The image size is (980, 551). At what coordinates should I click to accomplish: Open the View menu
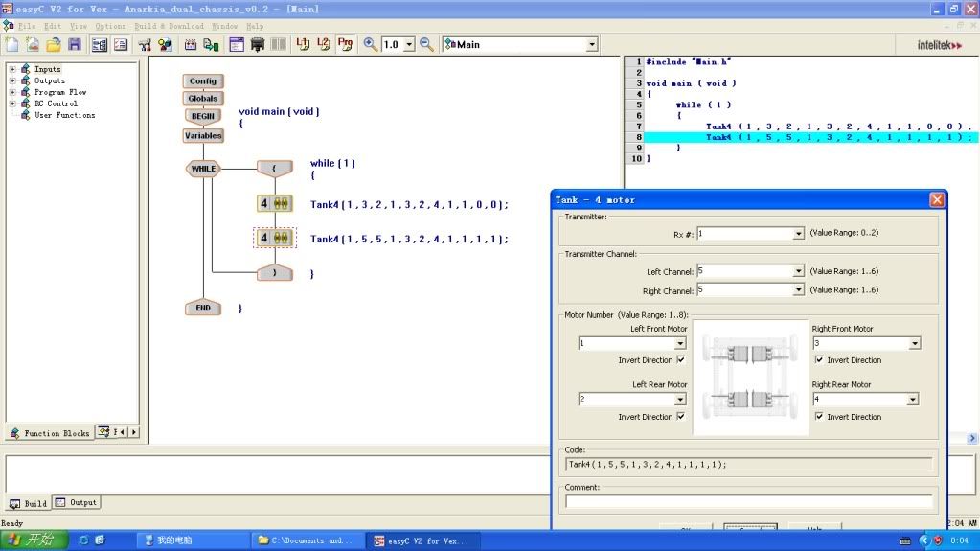[x=79, y=26]
